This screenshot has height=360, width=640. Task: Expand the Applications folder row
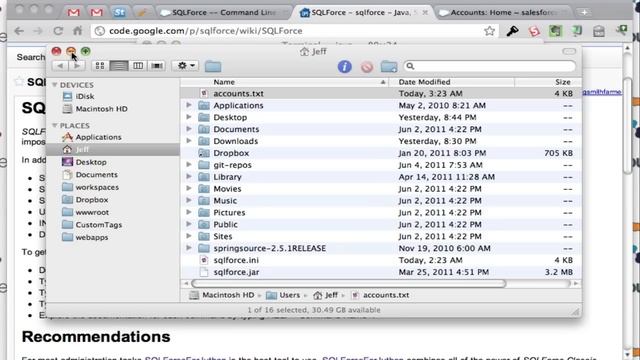click(189, 105)
